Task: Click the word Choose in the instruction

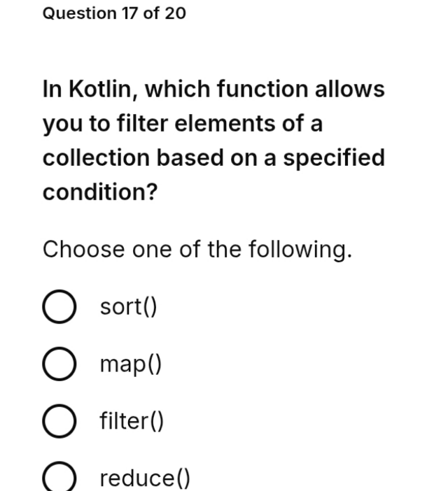Action: (83, 249)
